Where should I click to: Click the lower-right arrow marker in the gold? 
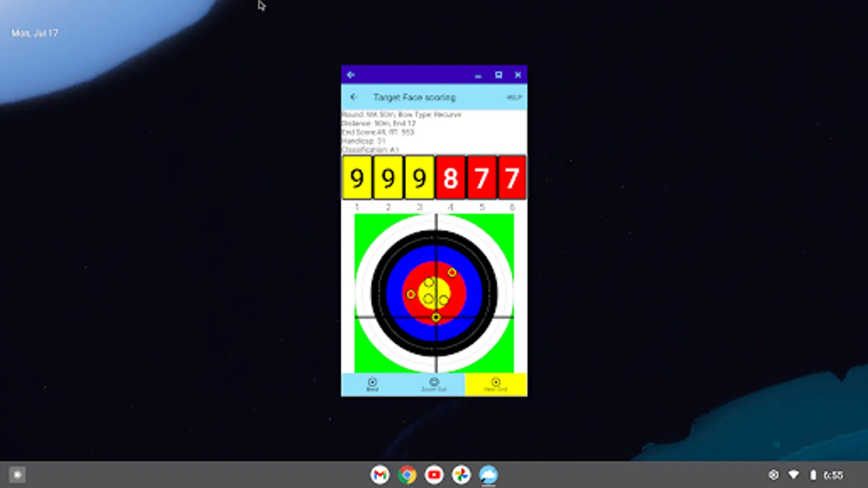[x=444, y=300]
